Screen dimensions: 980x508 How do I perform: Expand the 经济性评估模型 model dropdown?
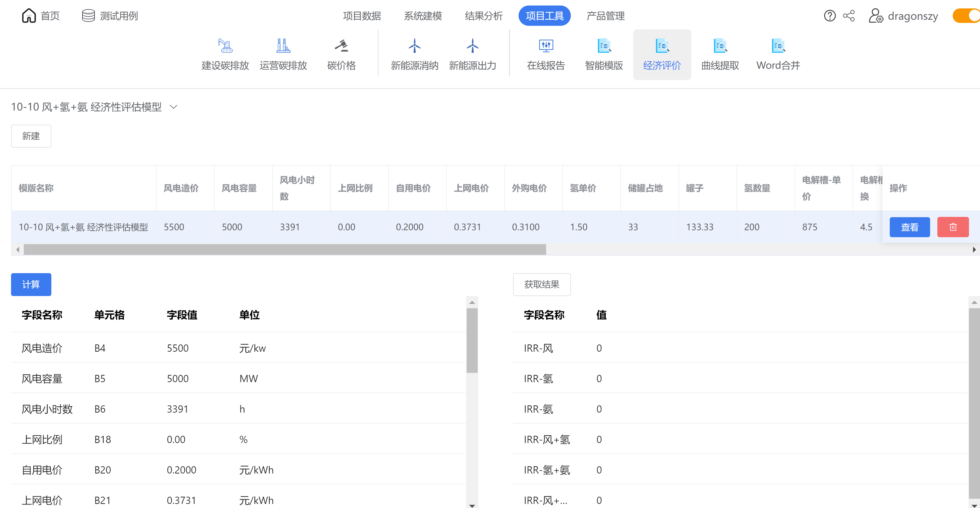174,107
